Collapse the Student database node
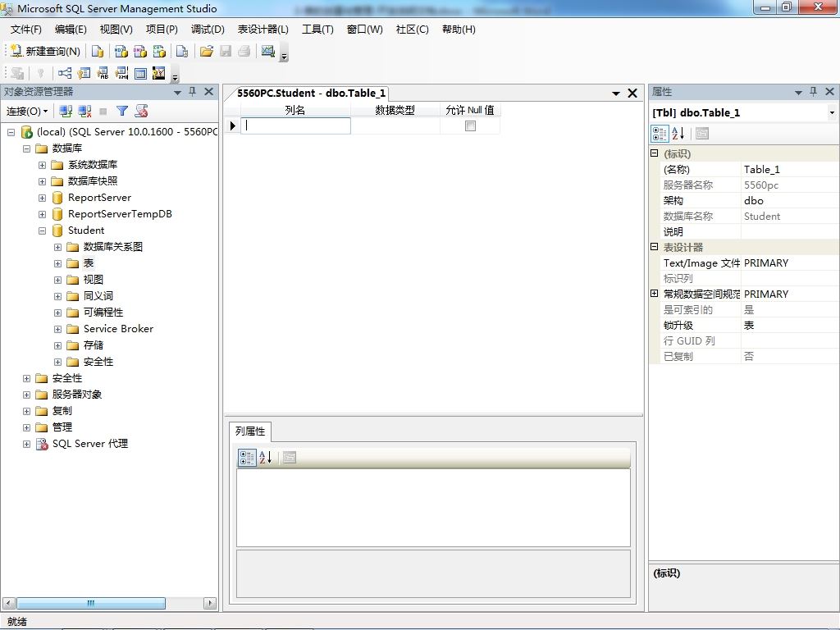Viewport: 840px width, 630px height. (42, 231)
